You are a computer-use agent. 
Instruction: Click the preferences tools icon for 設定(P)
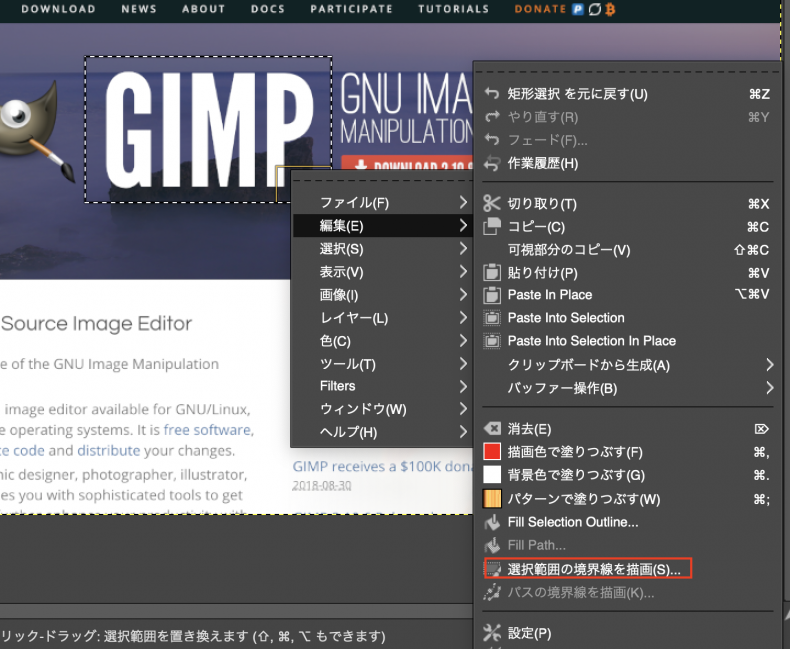click(x=492, y=632)
